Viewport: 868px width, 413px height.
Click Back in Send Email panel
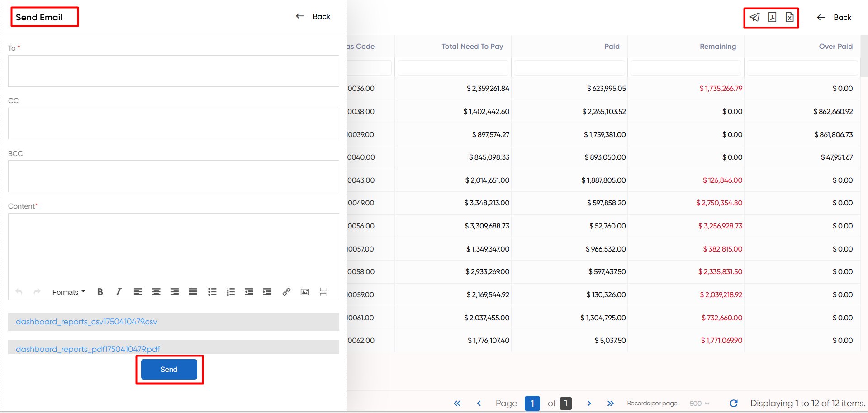[x=313, y=16]
